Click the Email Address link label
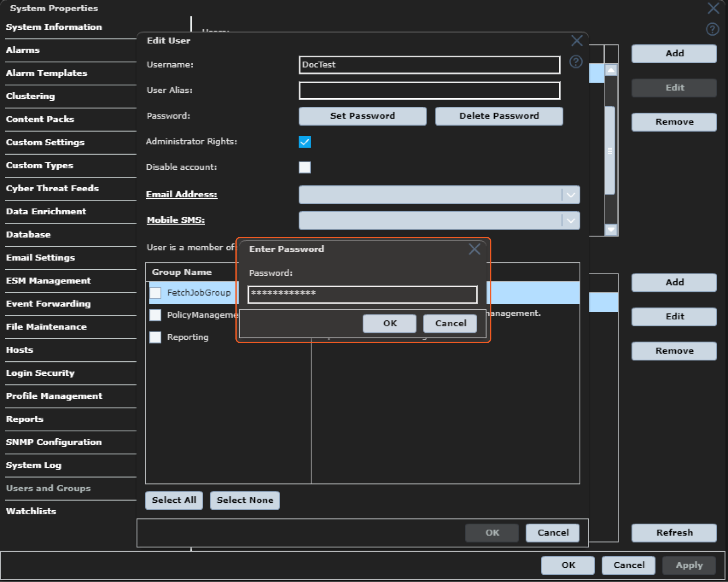728x582 pixels. click(x=181, y=195)
